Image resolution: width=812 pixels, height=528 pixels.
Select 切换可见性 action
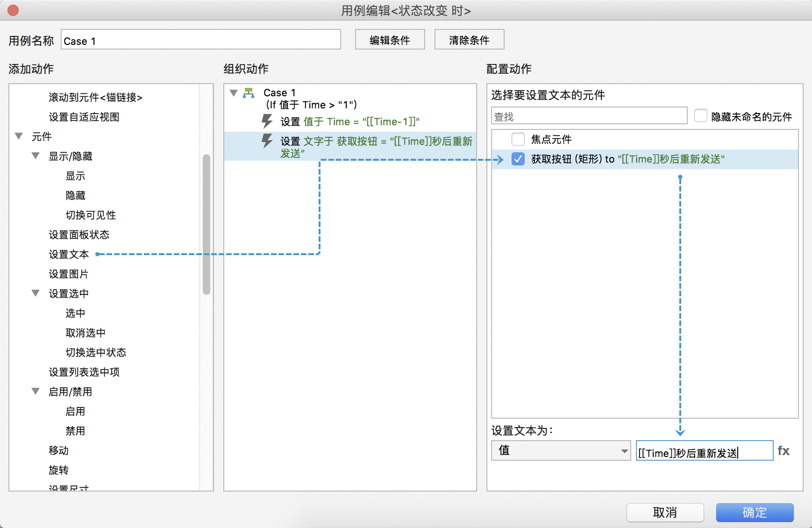pos(91,215)
